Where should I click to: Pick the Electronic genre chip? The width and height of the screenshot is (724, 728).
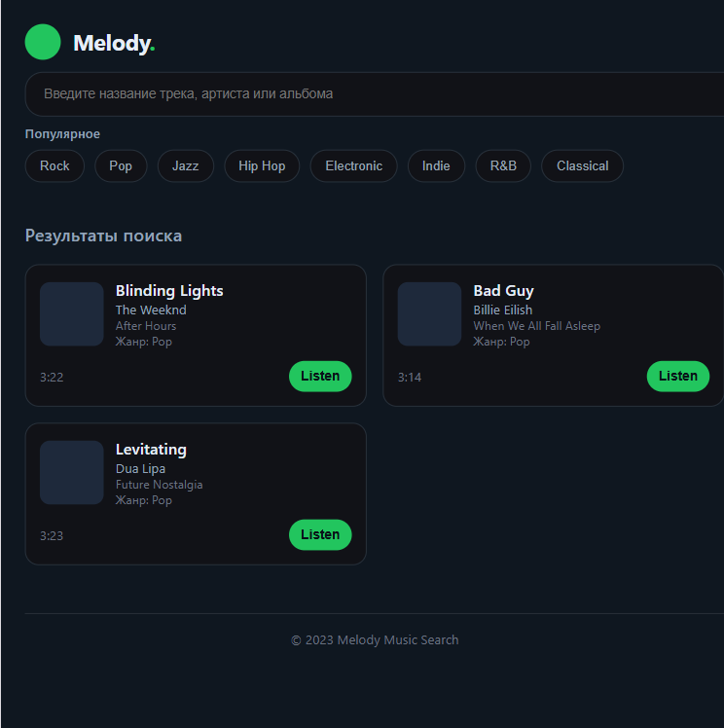point(353,165)
